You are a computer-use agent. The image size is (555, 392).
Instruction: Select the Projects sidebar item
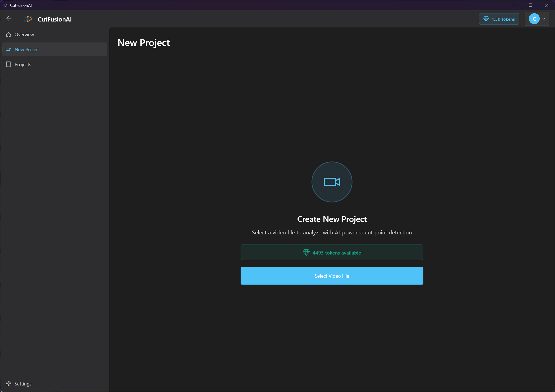pyautogui.click(x=23, y=65)
